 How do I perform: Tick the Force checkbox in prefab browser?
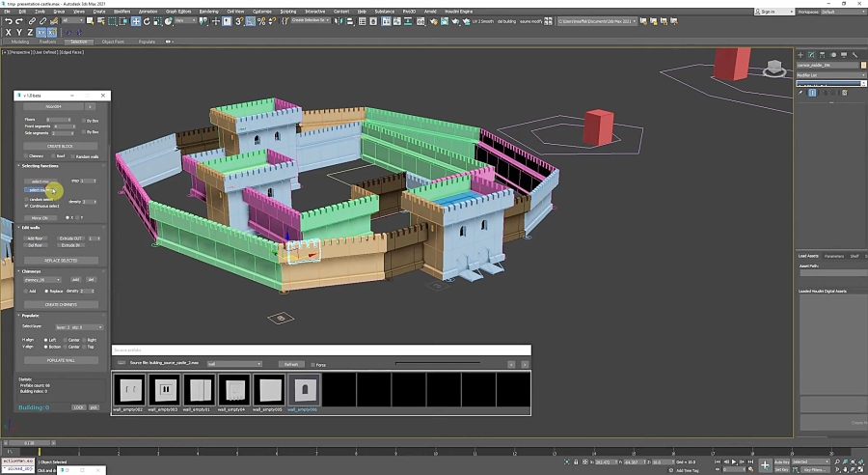click(x=312, y=365)
